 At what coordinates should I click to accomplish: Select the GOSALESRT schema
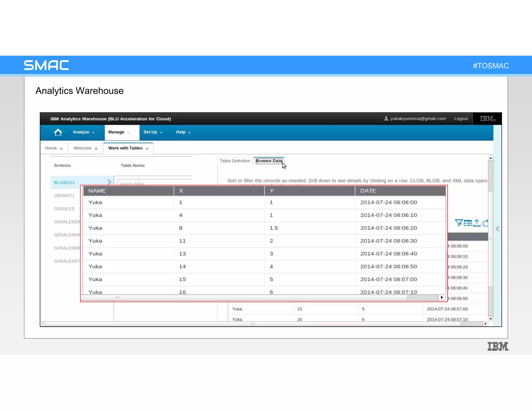pyautogui.click(x=67, y=261)
